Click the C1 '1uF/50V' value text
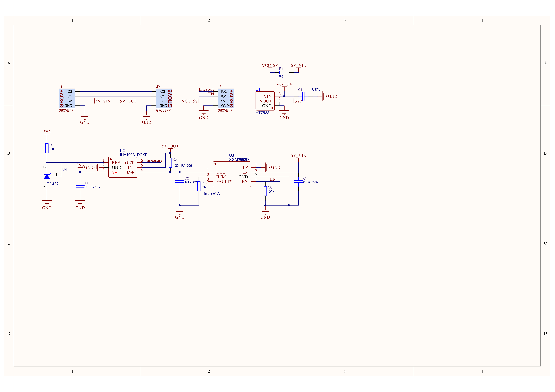 (314, 90)
